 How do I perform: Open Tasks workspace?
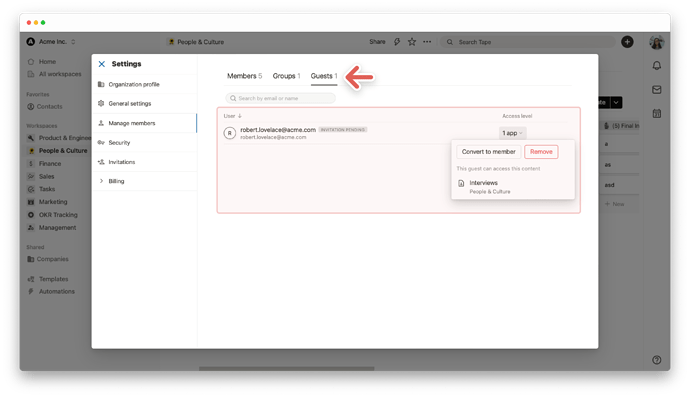click(x=41, y=189)
